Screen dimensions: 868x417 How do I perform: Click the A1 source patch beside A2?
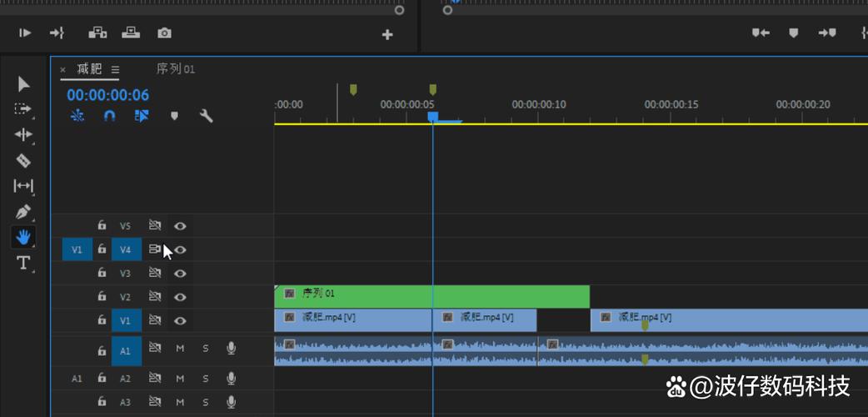click(x=77, y=379)
